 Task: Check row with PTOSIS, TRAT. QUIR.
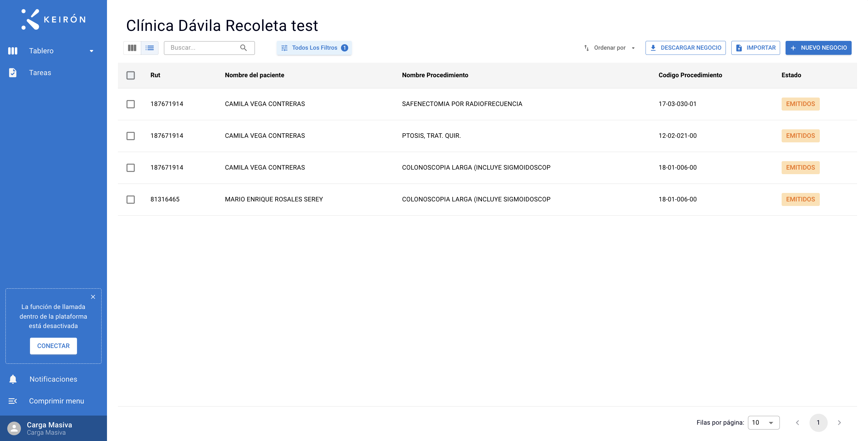[131, 136]
